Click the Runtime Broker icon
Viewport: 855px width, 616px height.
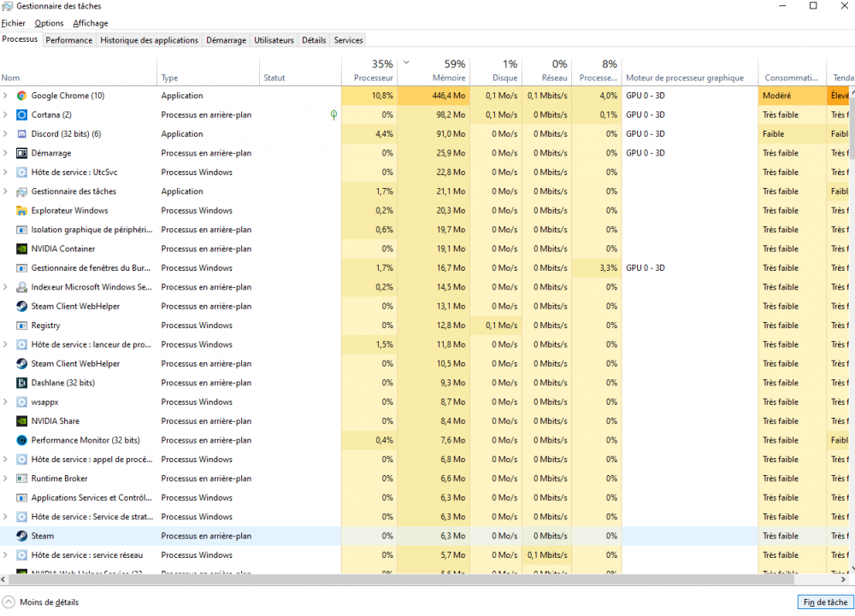tap(22, 478)
